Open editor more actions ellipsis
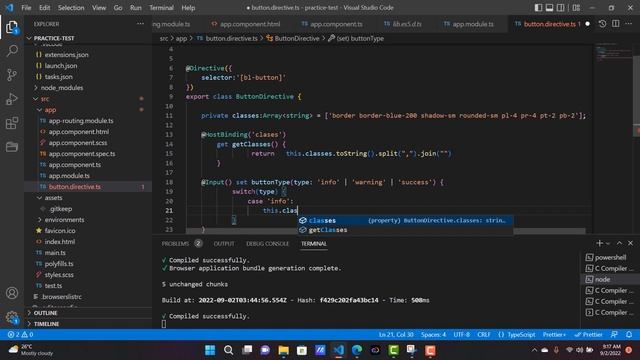 pos(629,24)
